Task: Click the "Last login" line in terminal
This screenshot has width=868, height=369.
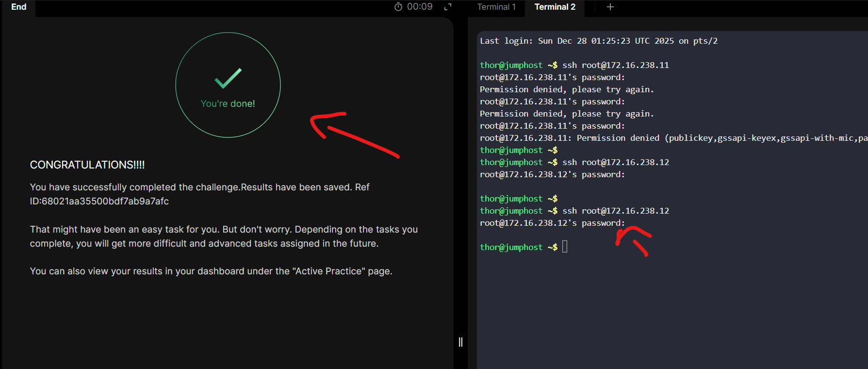Action: tap(598, 41)
